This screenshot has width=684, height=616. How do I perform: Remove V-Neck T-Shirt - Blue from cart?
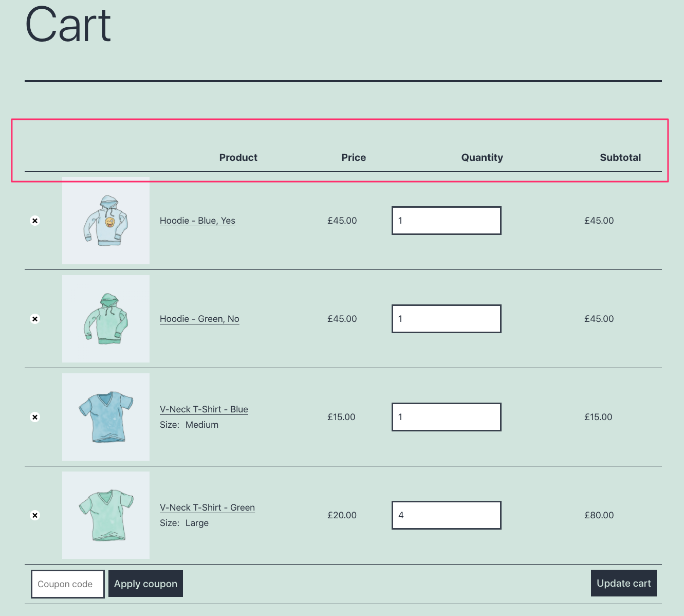[34, 416]
